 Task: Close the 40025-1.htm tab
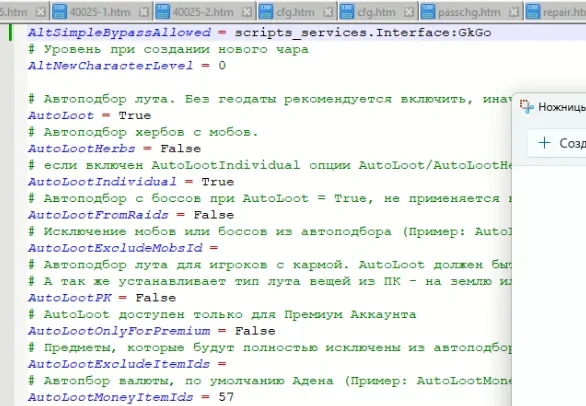click(x=144, y=12)
